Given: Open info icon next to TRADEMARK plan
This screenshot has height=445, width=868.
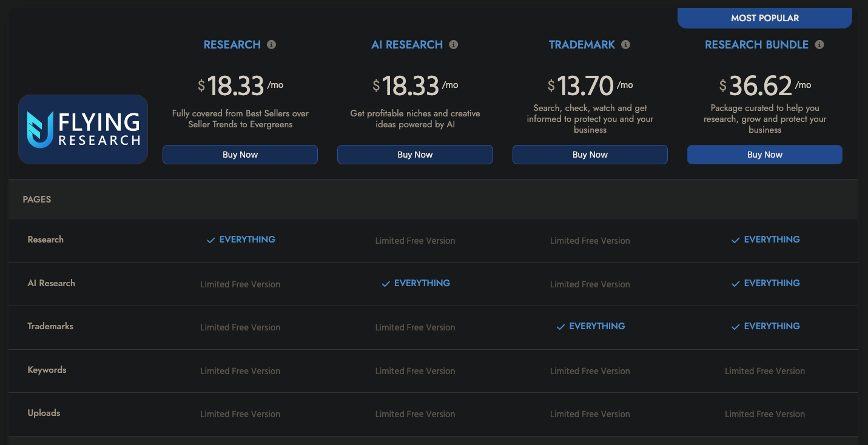Looking at the screenshot, I should pos(625,45).
